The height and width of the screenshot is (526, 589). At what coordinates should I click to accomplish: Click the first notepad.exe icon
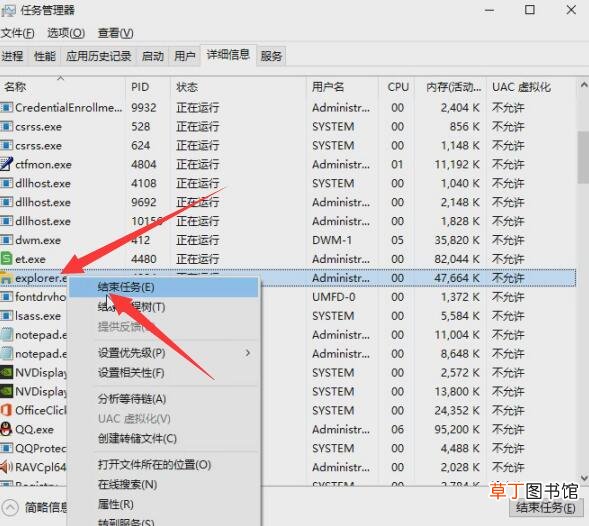(x=6, y=335)
